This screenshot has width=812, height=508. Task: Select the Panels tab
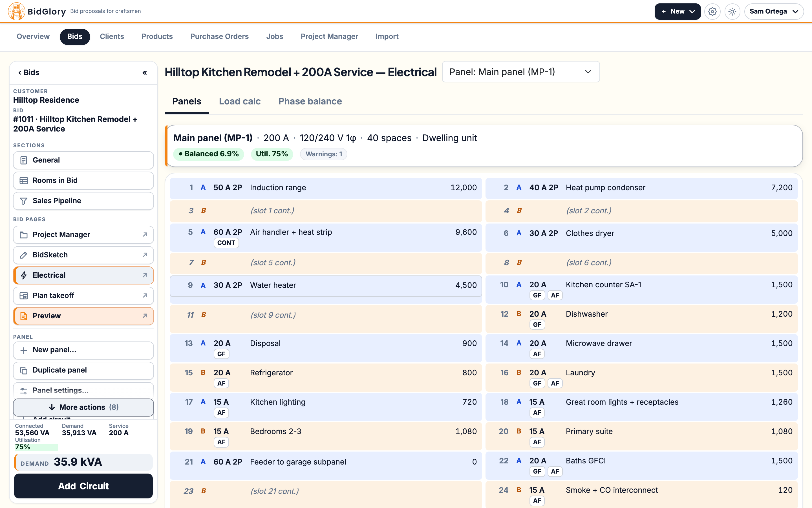pos(187,102)
